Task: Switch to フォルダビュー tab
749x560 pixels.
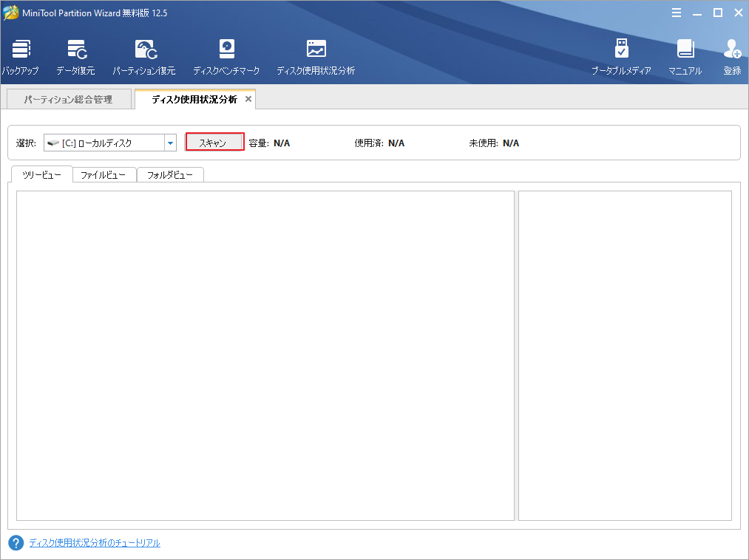Action: tap(170, 175)
